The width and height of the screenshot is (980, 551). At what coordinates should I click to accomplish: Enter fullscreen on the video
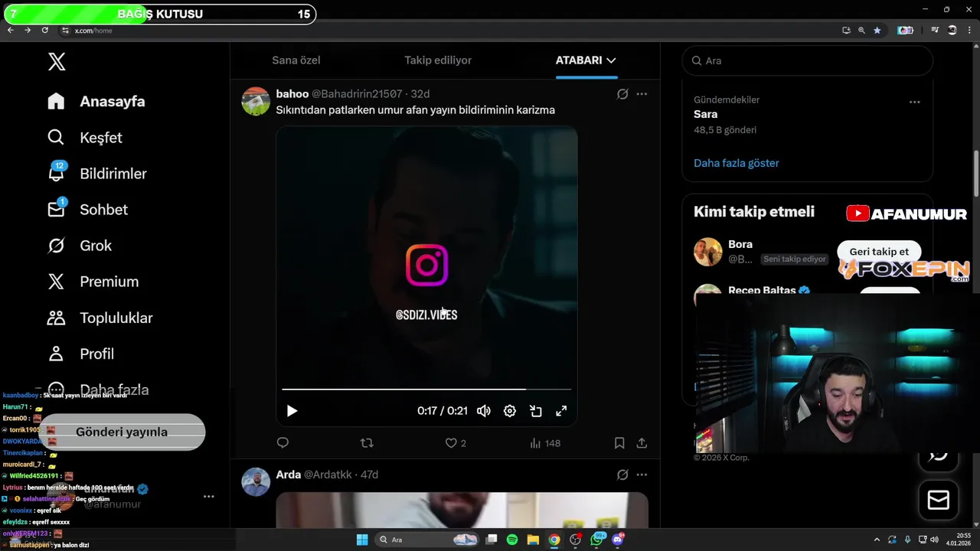click(x=561, y=411)
